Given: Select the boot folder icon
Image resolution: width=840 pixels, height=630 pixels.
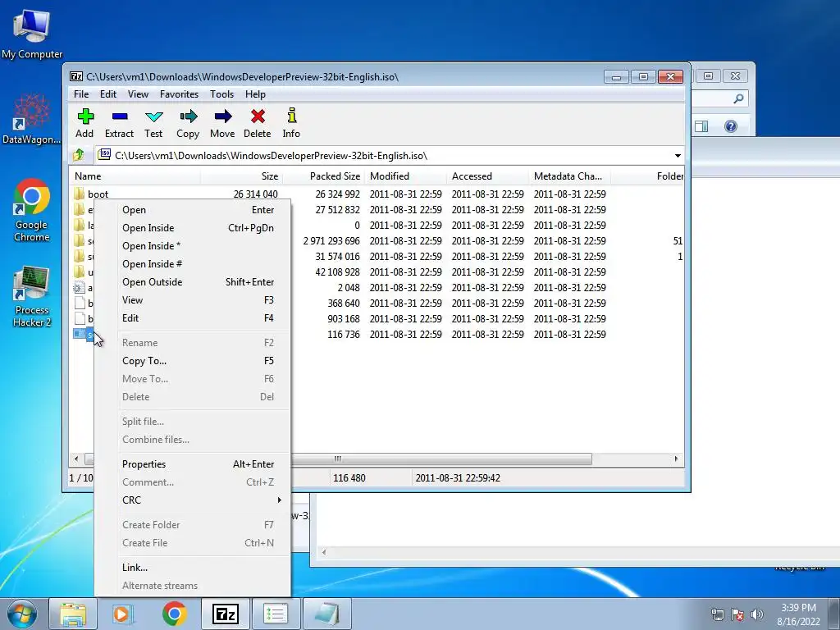Looking at the screenshot, I should [80, 194].
